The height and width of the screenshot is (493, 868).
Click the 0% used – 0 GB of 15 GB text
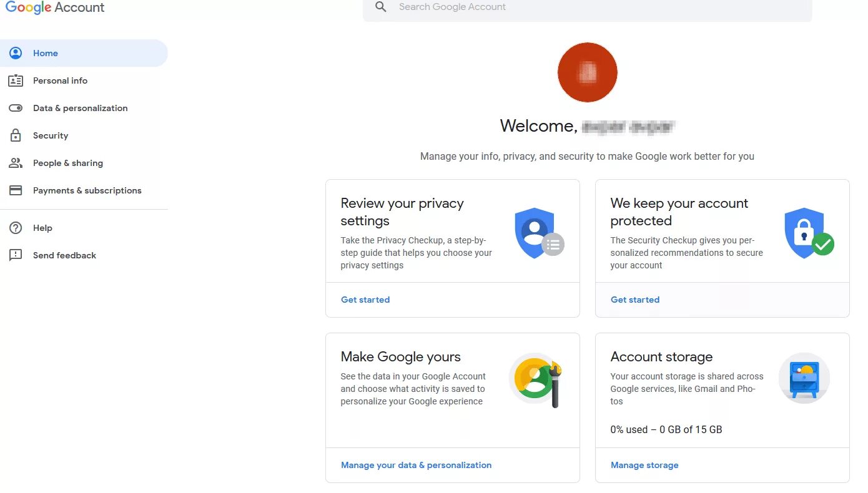(666, 429)
